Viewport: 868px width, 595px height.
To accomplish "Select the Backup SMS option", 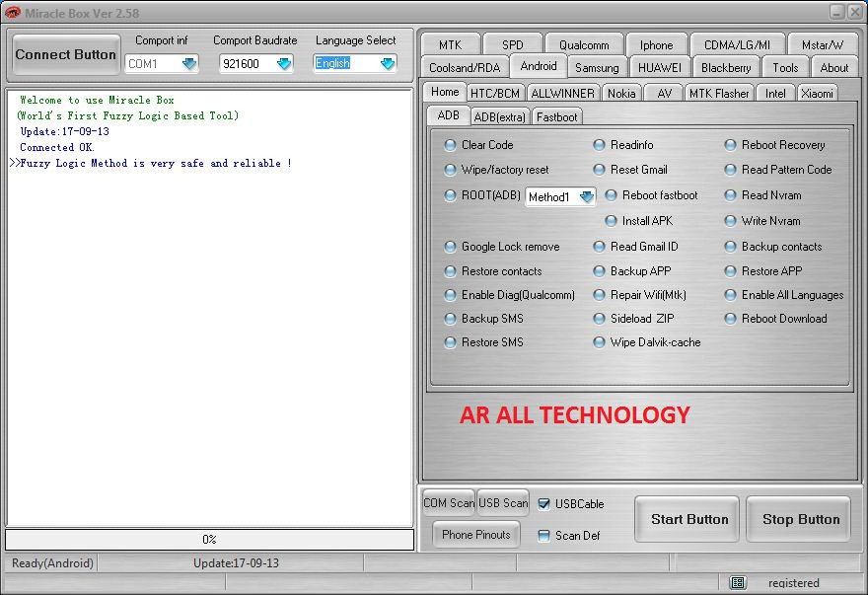I will click(x=450, y=319).
